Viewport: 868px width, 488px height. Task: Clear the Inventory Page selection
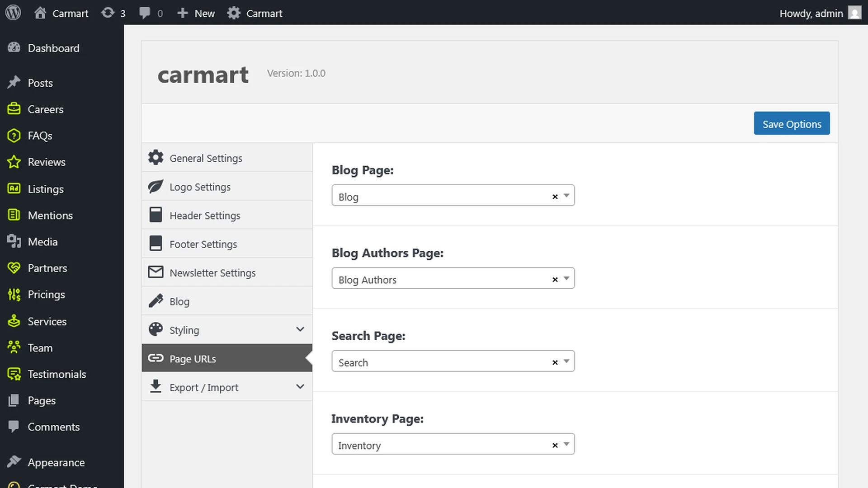[555, 445]
